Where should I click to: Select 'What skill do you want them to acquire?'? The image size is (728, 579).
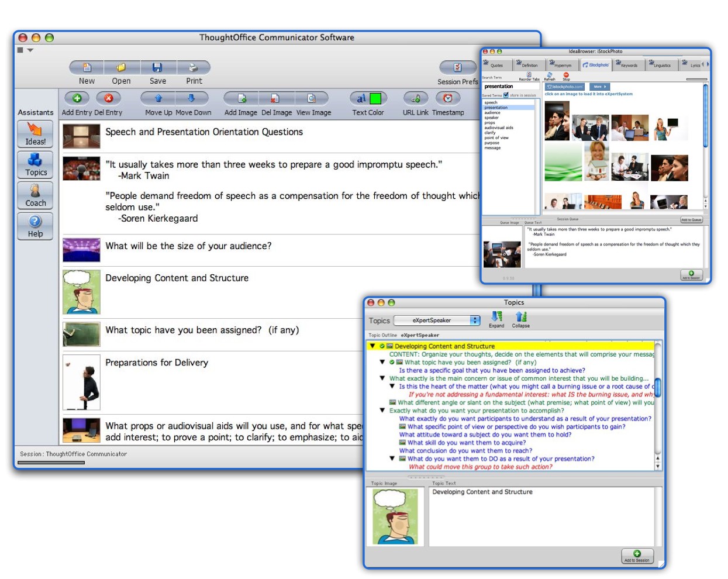click(x=467, y=443)
